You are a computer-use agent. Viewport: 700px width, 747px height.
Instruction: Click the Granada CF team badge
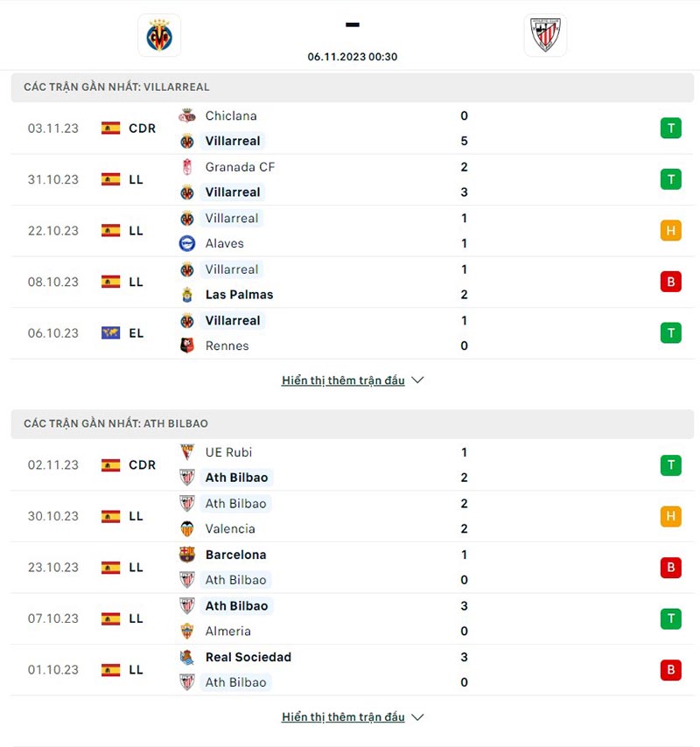tap(189, 167)
